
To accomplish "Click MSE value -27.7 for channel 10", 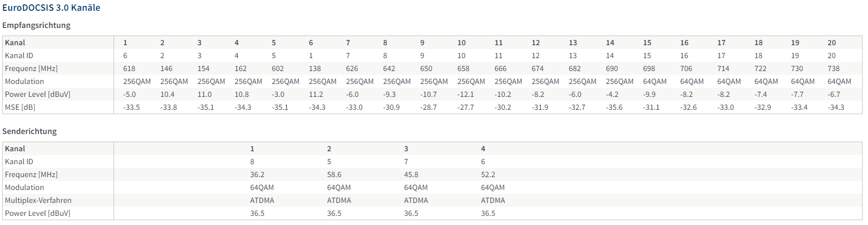I will [465, 107].
